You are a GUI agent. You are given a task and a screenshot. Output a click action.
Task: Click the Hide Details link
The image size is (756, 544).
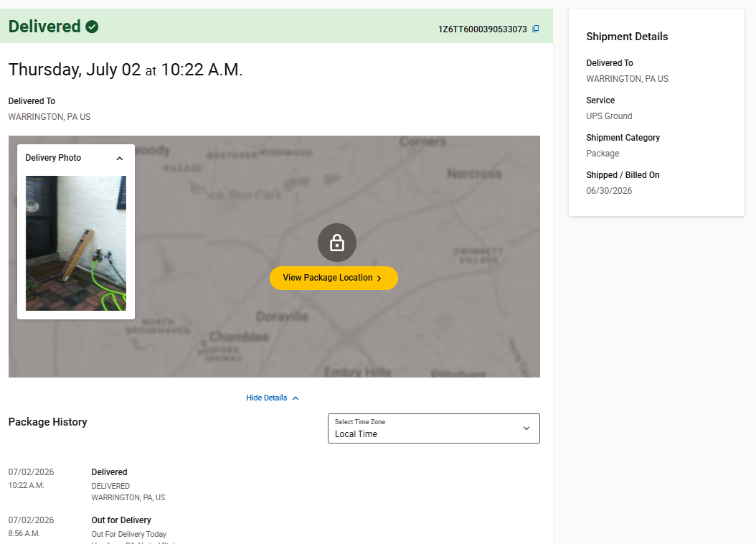coord(273,398)
